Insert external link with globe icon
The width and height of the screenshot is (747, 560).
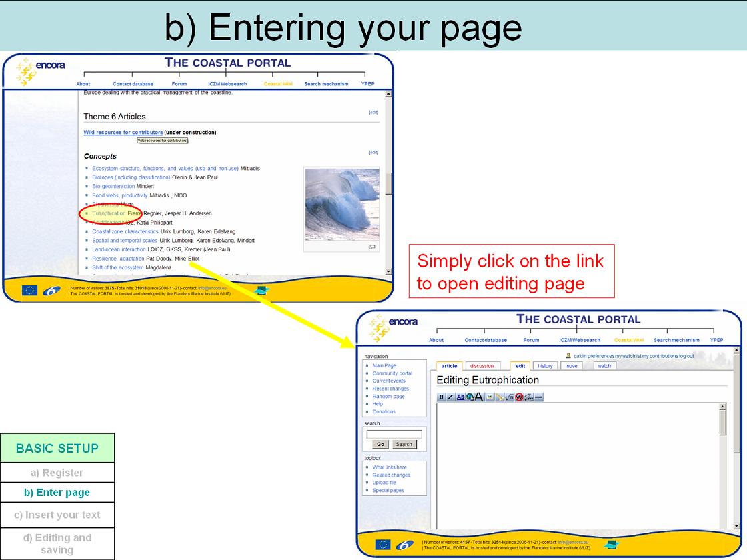pos(470,397)
